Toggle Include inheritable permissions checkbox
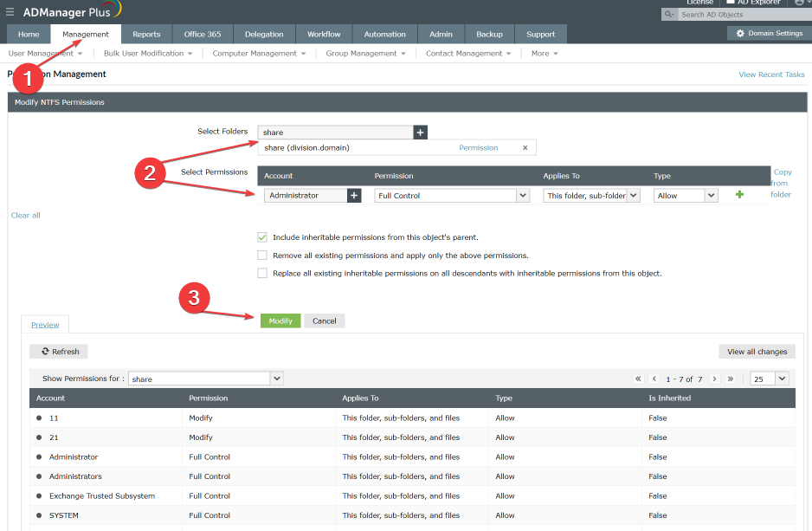The width and height of the screenshot is (812, 531). pos(262,238)
